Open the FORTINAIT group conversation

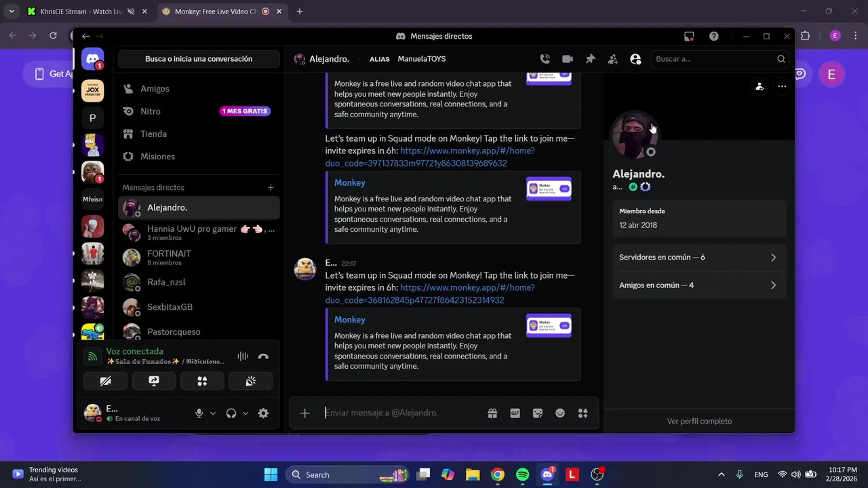[199, 258]
